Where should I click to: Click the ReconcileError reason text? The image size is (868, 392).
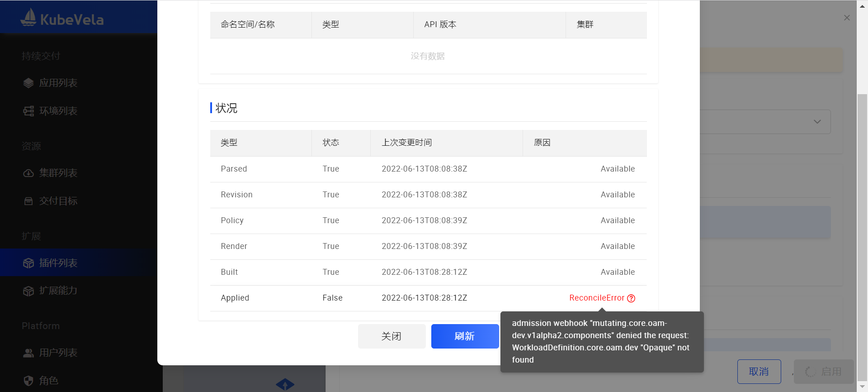[x=597, y=298]
